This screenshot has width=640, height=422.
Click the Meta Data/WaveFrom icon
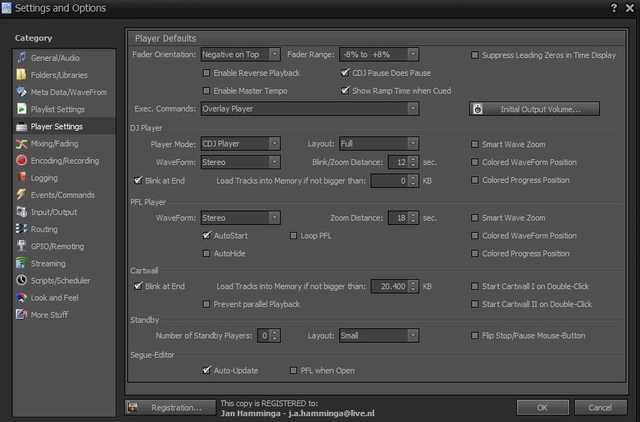[x=21, y=92]
